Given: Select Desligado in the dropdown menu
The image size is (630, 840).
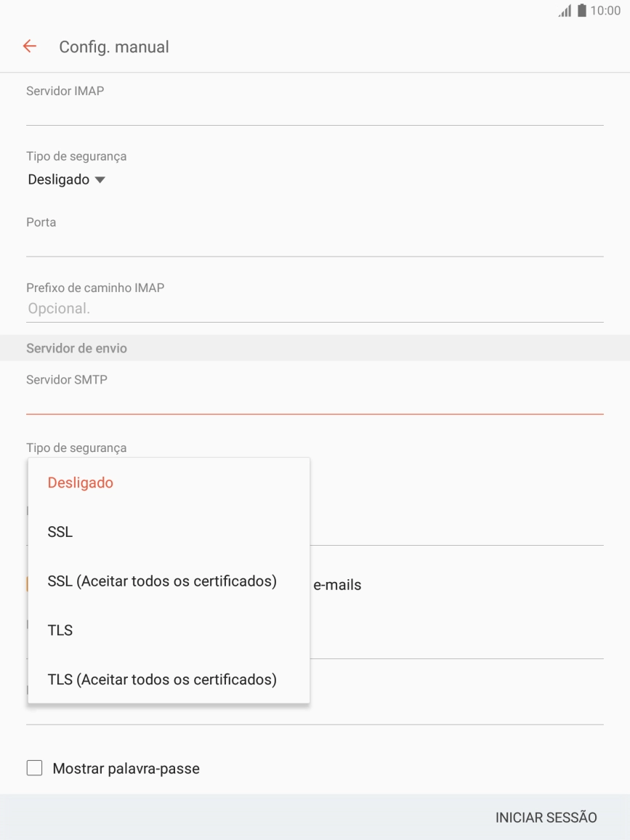Looking at the screenshot, I should point(80,482).
